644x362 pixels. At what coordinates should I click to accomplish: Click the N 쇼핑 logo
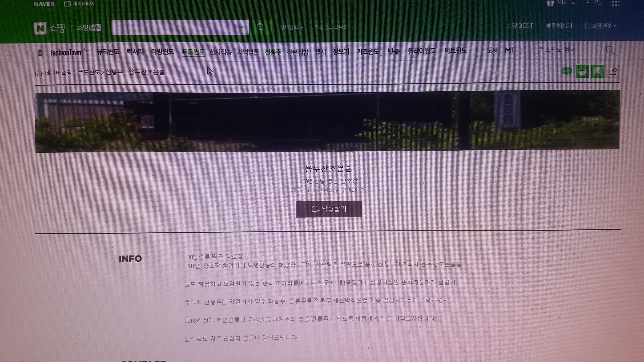[49, 28]
